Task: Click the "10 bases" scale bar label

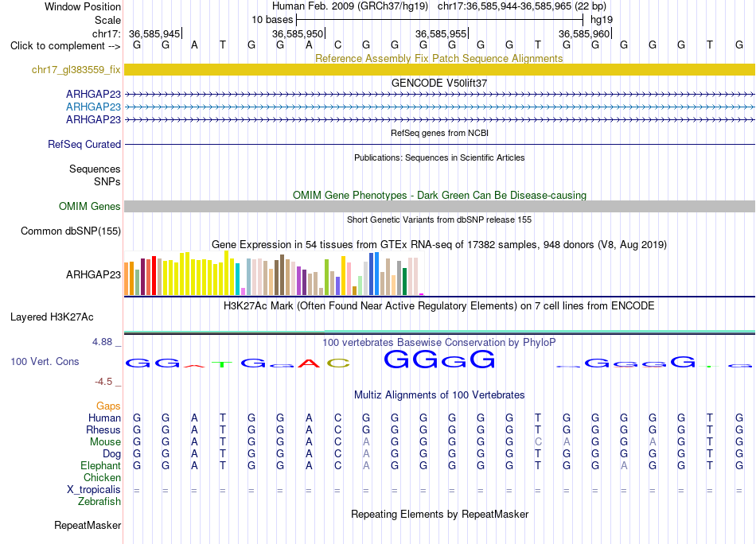Action: (272, 20)
